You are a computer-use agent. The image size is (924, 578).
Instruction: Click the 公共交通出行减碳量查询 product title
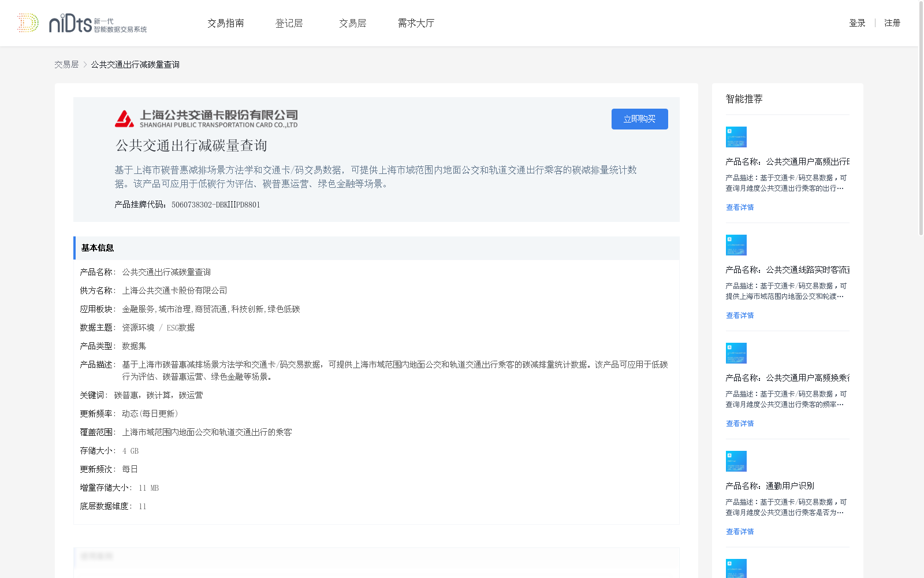pos(191,146)
